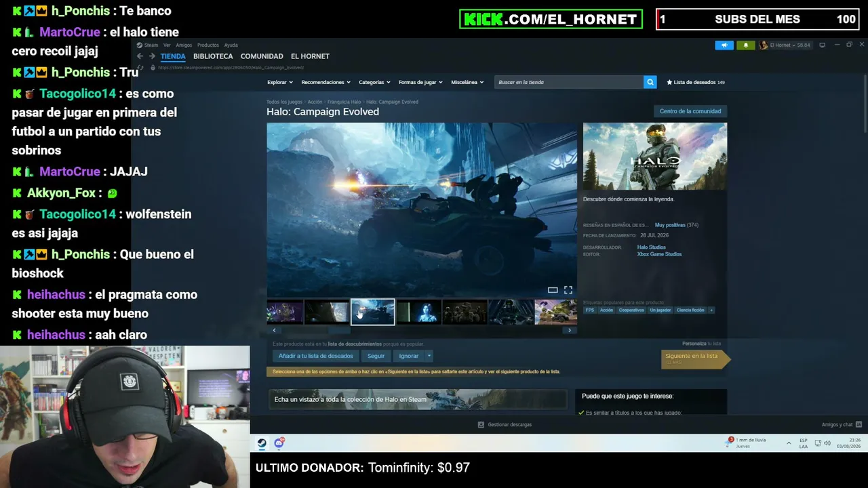Viewport: 868px width, 488px height.
Task: Click the magnifier search button in the store
Action: pos(650,82)
